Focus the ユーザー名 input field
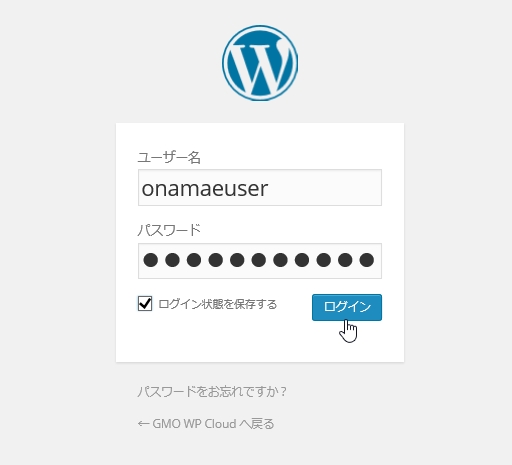The height and width of the screenshot is (465, 512). (x=260, y=187)
